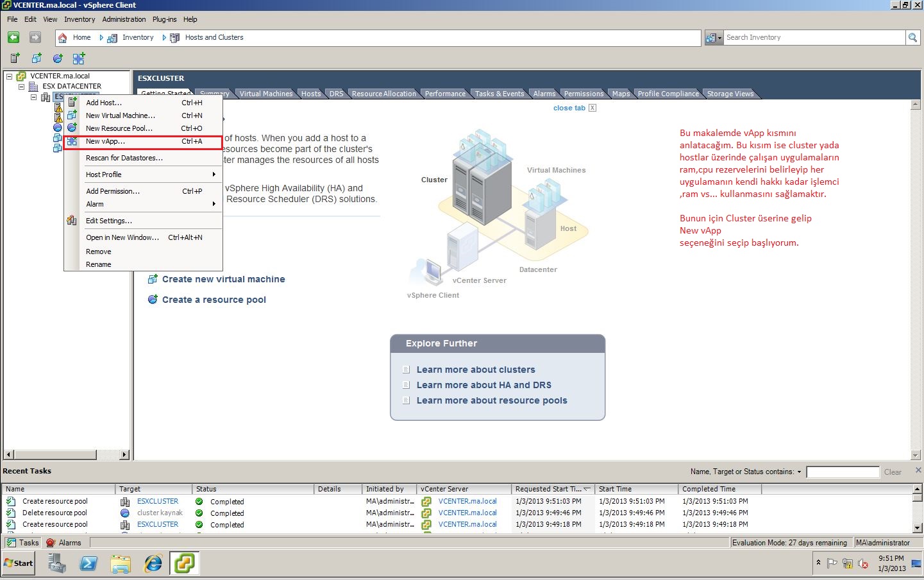
Task: Open Server Manager from taskbar
Action: pyautogui.click(x=57, y=563)
